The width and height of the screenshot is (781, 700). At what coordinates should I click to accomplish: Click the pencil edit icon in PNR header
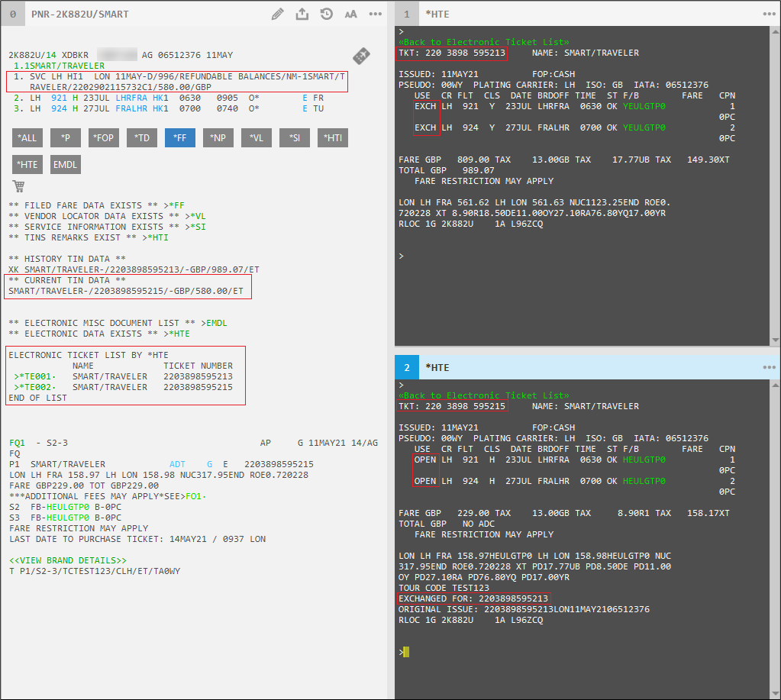click(278, 14)
